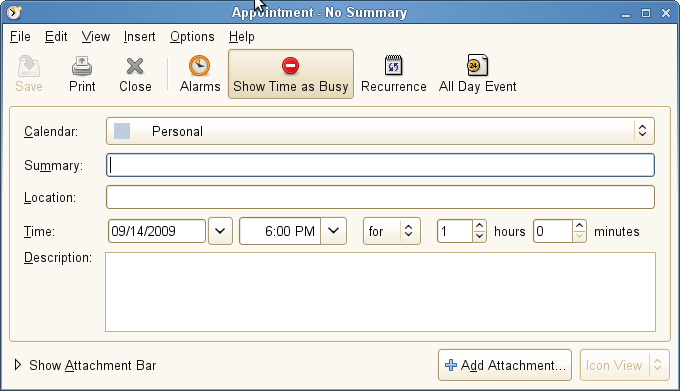The height and width of the screenshot is (391, 680).
Task: Open the Alarms clock icon
Action: (x=199, y=66)
